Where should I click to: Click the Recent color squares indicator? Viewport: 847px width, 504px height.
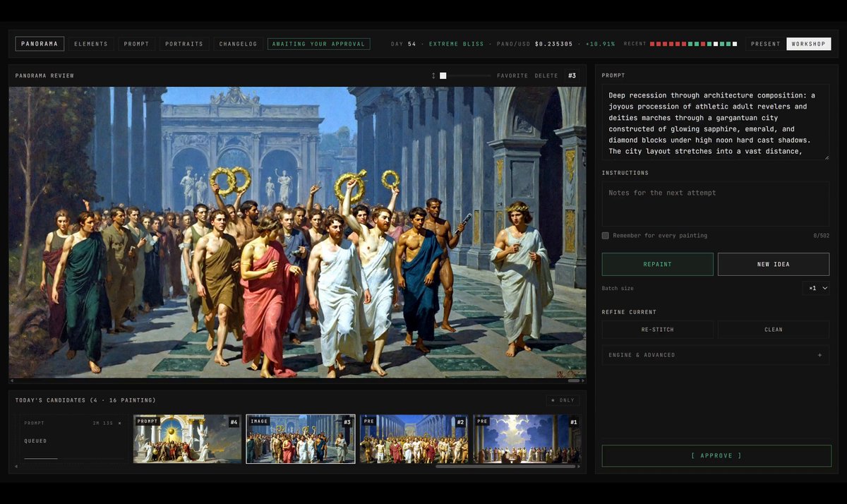[x=693, y=44]
